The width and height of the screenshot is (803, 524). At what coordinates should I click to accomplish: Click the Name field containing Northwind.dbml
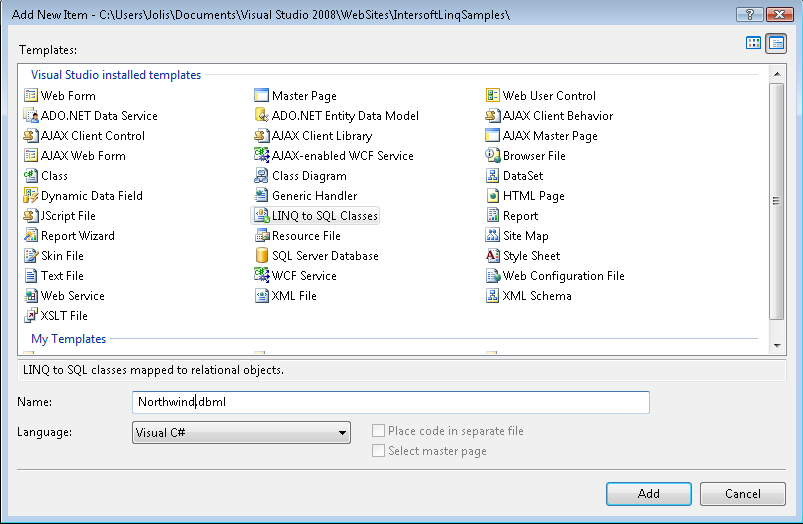tap(391, 402)
